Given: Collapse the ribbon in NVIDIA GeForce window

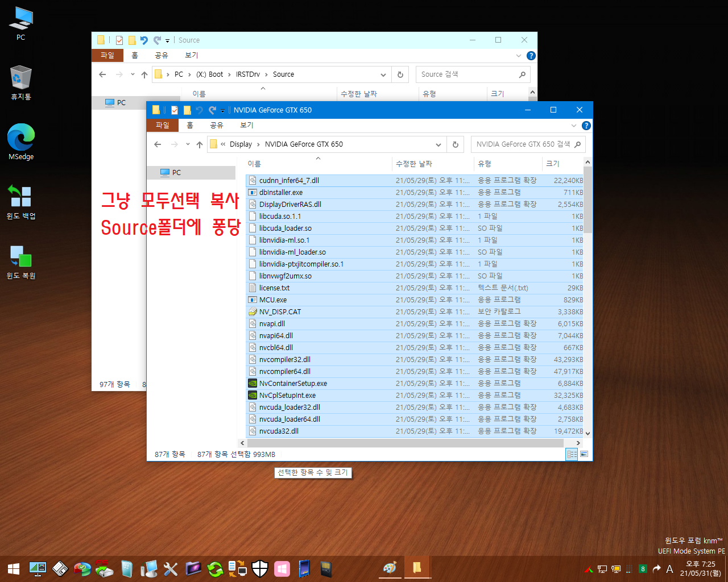Looking at the screenshot, I should pos(573,126).
